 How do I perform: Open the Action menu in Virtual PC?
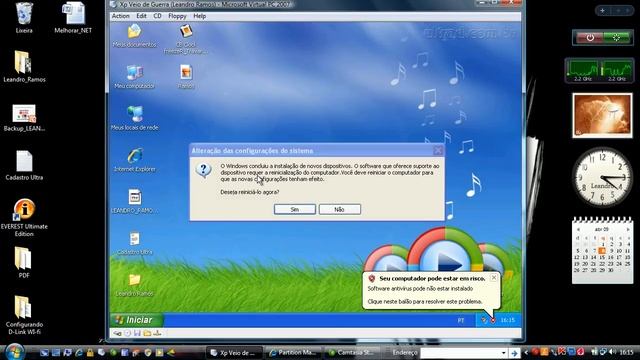click(120, 16)
